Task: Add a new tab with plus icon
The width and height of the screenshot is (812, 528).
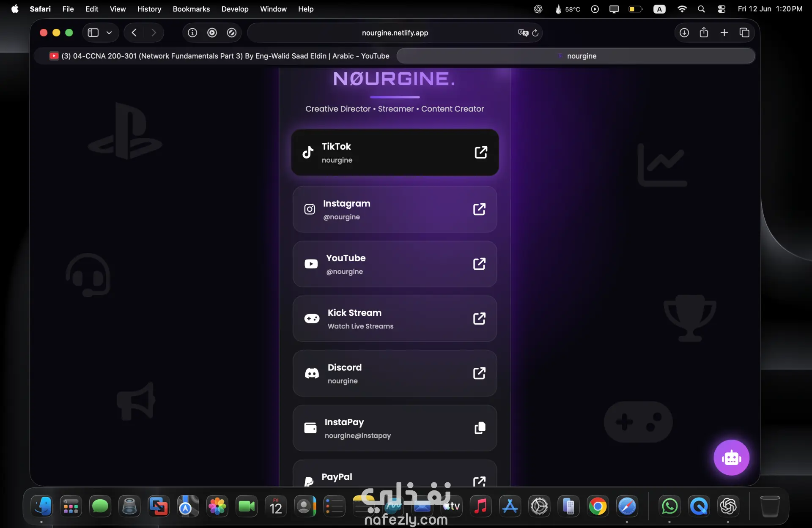Action: (x=724, y=33)
